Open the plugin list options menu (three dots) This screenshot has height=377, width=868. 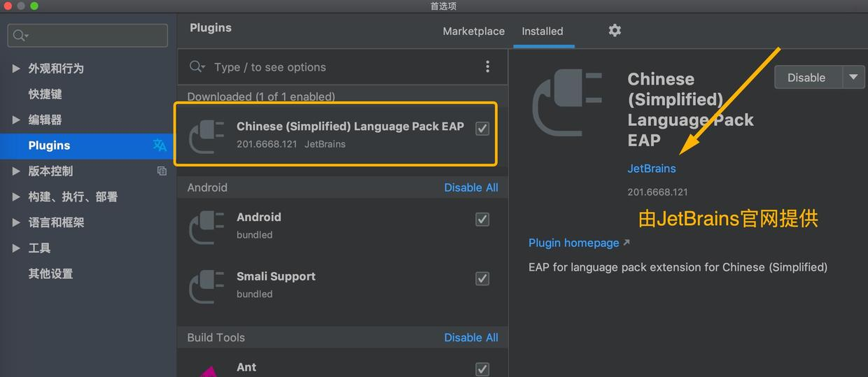point(487,67)
